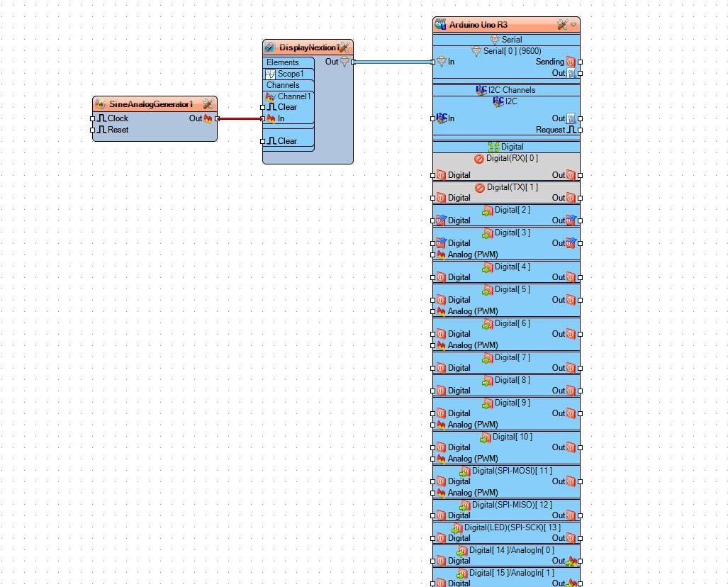This screenshot has height=587, width=728.
Task: Select the I2C Channels section label
Action: [512, 90]
